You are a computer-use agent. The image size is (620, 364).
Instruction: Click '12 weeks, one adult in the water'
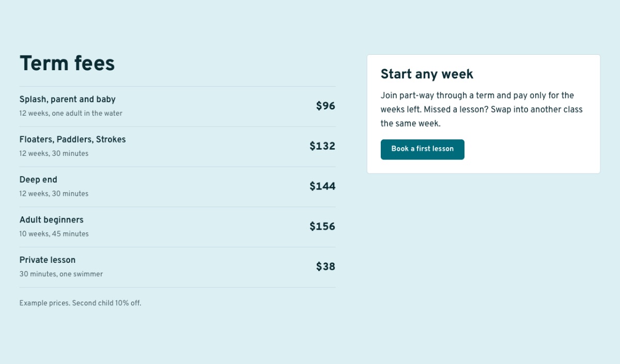coord(71,113)
